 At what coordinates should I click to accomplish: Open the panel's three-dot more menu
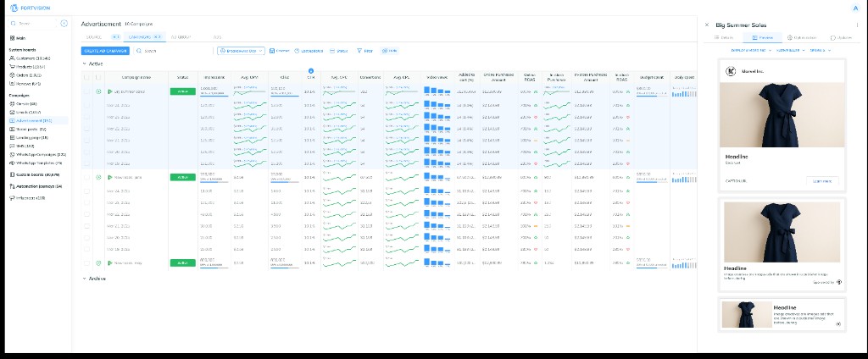tap(858, 25)
